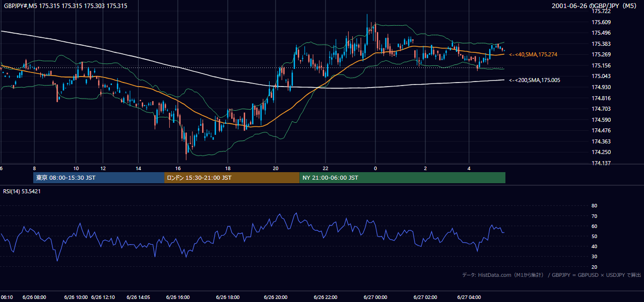Screen dimensions: 644x302
Task: Click bottom timeline label 6/26 16:00
Action: [x=178, y=297]
